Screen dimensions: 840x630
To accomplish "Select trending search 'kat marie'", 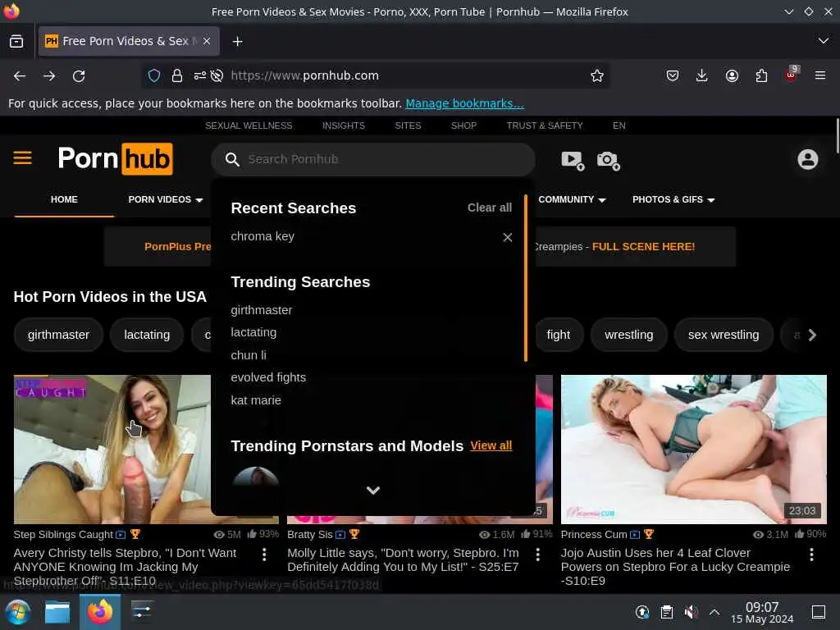I will [x=256, y=400].
